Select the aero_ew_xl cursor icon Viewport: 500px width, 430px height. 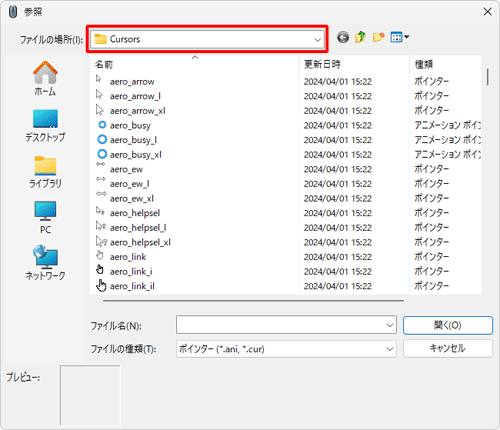point(101,194)
